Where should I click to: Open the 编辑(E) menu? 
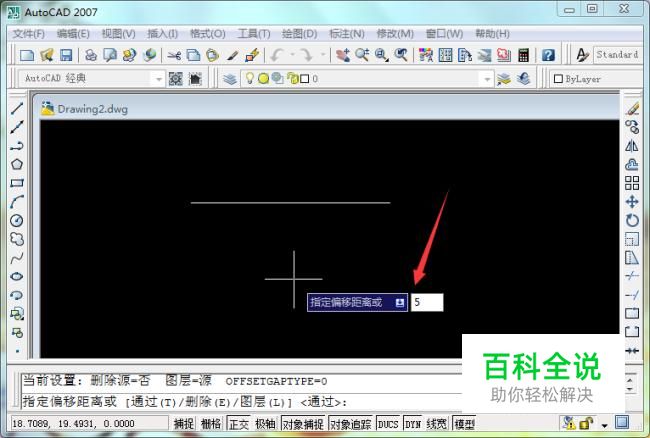tap(73, 34)
